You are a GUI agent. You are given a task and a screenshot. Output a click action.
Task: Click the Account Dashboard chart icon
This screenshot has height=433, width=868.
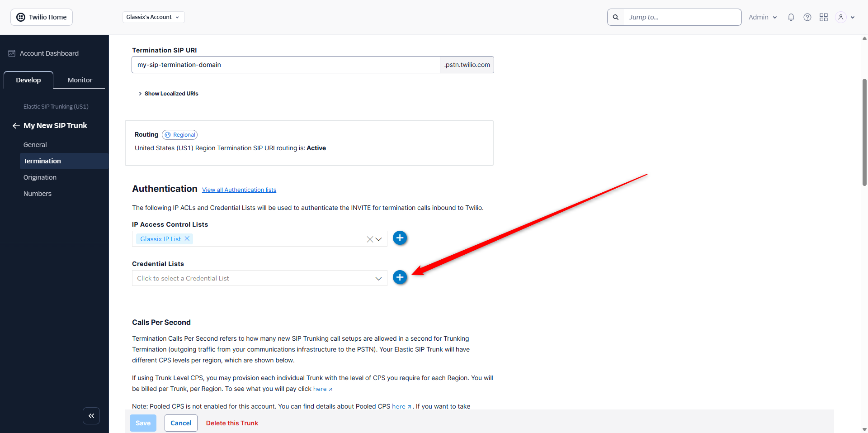[x=12, y=53]
